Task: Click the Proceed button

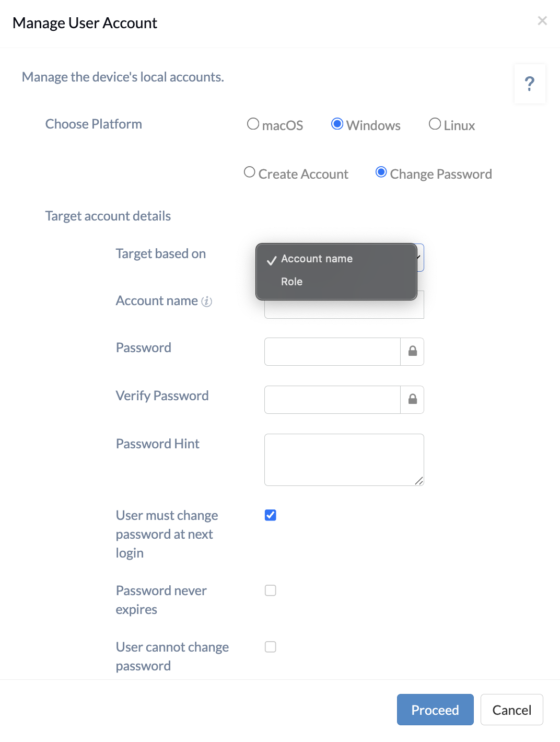Action: pyautogui.click(x=435, y=710)
